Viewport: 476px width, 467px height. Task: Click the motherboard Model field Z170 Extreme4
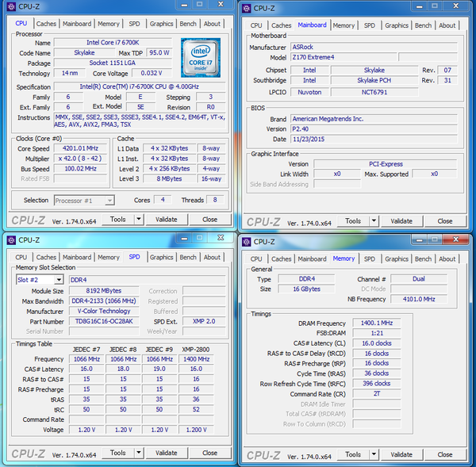(x=344, y=57)
